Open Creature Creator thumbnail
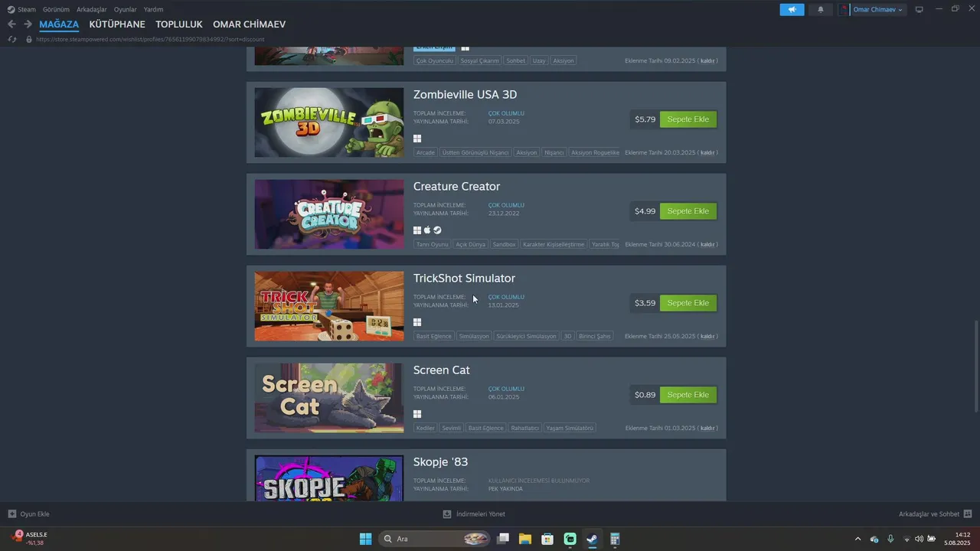 point(329,214)
